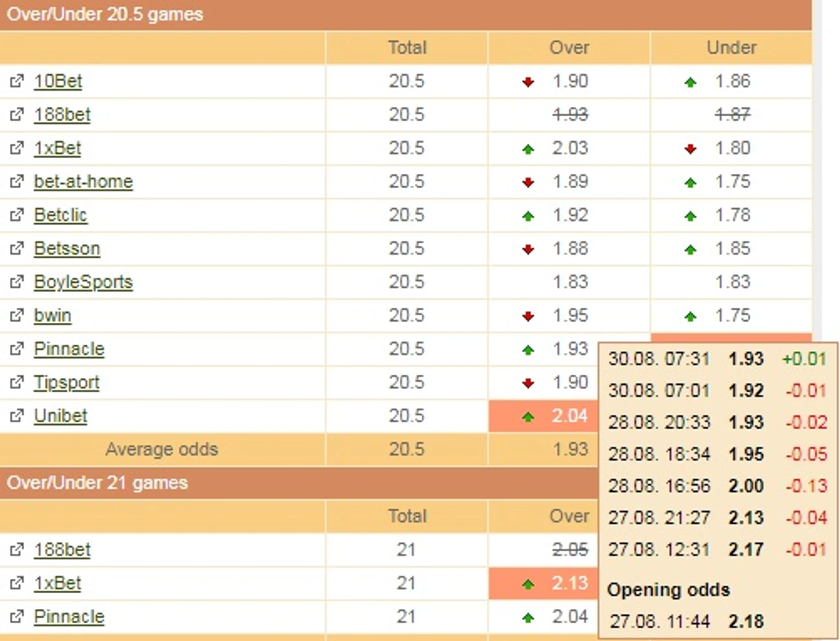This screenshot has width=840, height=641.
Task: Click the BoyleSports Under odds 1.83
Action: [x=732, y=282]
